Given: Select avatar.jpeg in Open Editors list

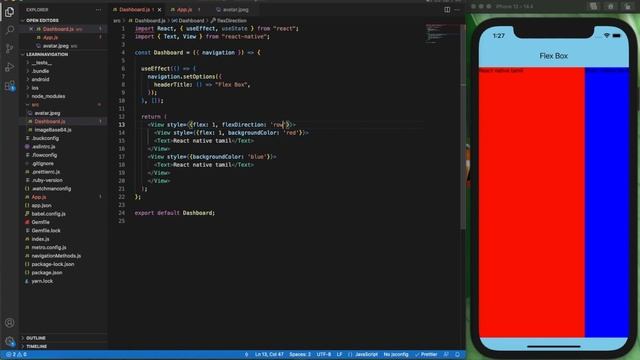Looking at the screenshot, I should pos(56,46).
